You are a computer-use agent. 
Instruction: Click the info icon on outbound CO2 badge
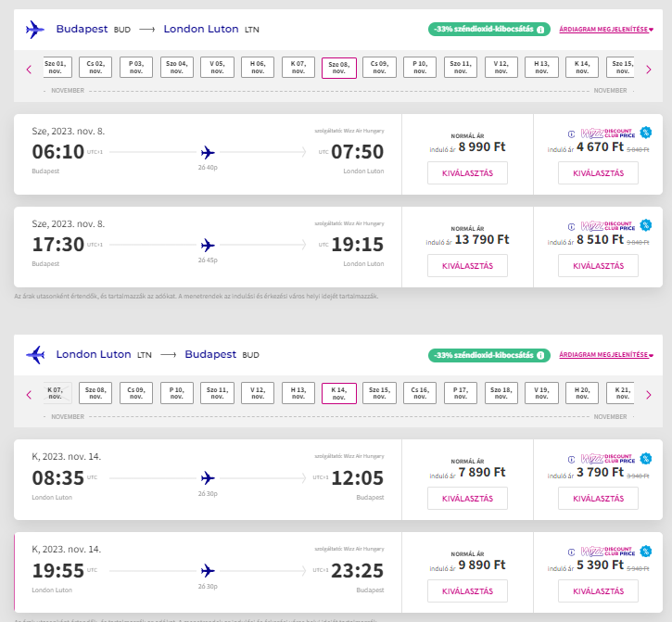pos(540,30)
